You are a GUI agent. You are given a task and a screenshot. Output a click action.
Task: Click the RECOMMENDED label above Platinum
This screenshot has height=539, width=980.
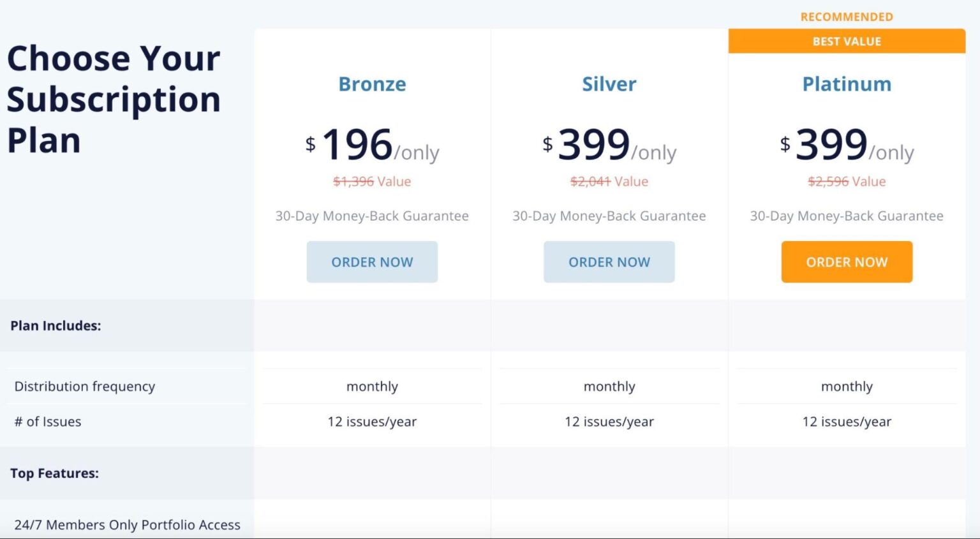click(847, 17)
